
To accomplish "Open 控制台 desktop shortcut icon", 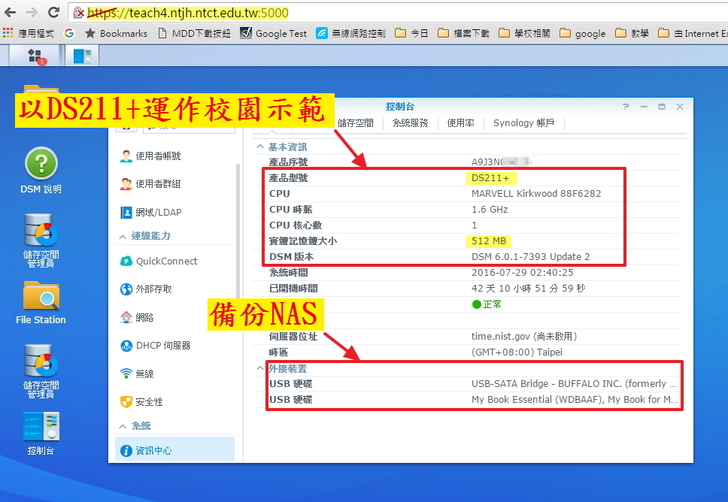I will click(41, 433).
